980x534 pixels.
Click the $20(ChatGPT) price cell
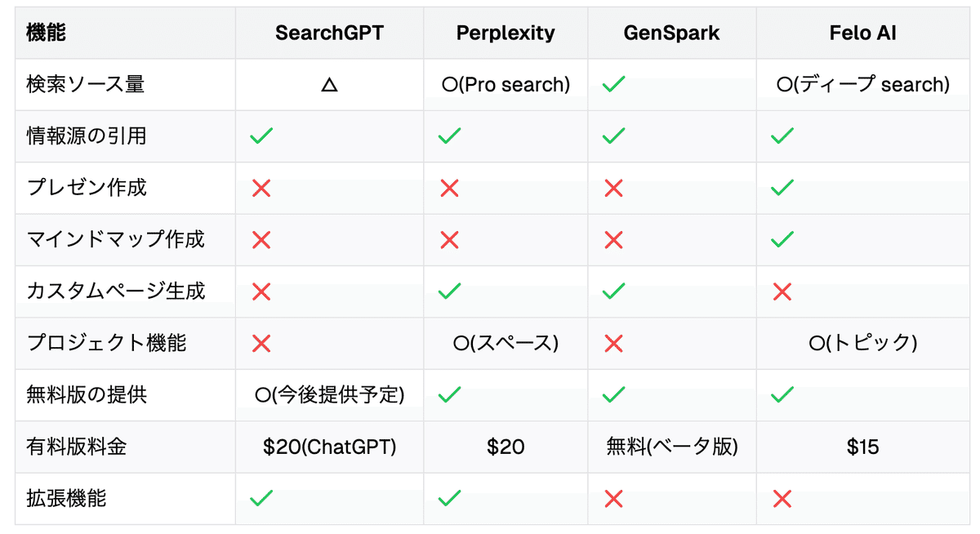click(x=329, y=447)
